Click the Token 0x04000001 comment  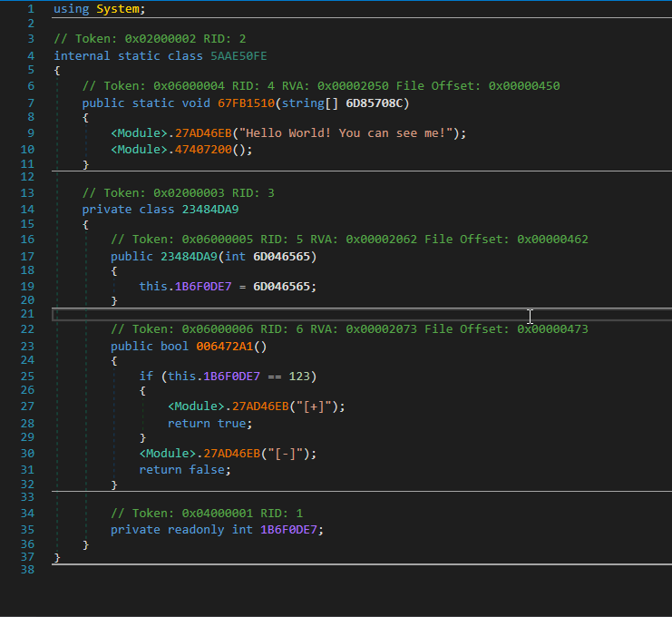pos(207,513)
